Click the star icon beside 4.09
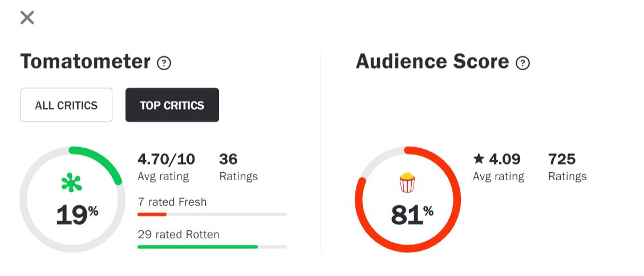 point(479,159)
